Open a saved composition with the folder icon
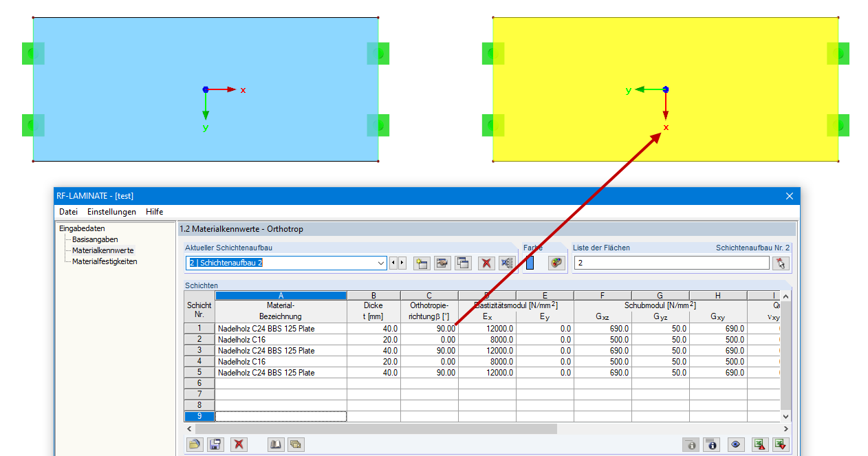This screenshot has width=868, height=456. [195, 444]
